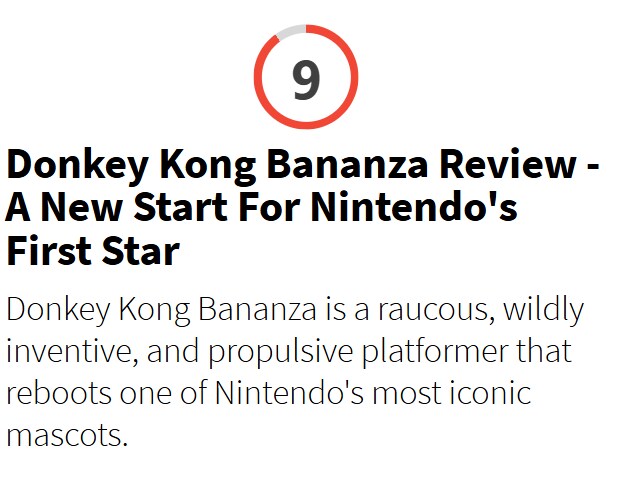This screenshot has width=622, height=498.
Task: Click the word 'Bananza' in the bold headline
Action: coord(347,164)
